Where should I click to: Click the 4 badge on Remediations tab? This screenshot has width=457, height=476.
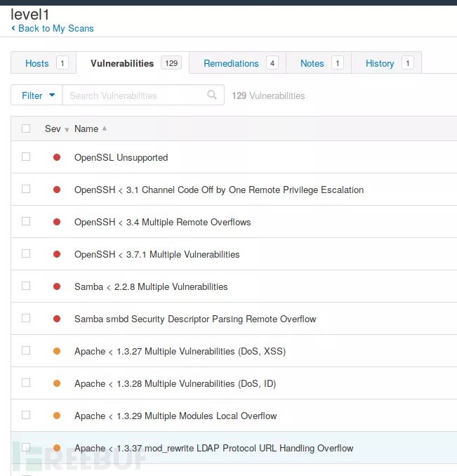coord(272,63)
